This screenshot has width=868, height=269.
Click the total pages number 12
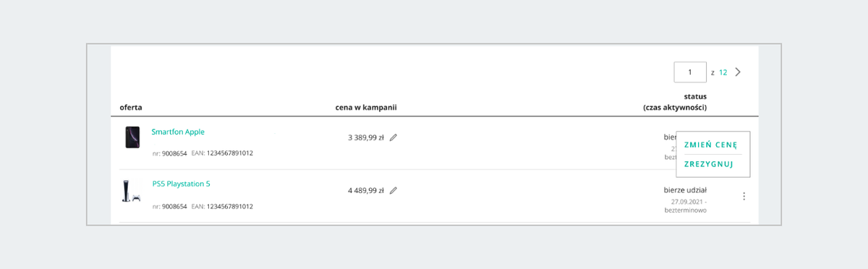coord(723,72)
